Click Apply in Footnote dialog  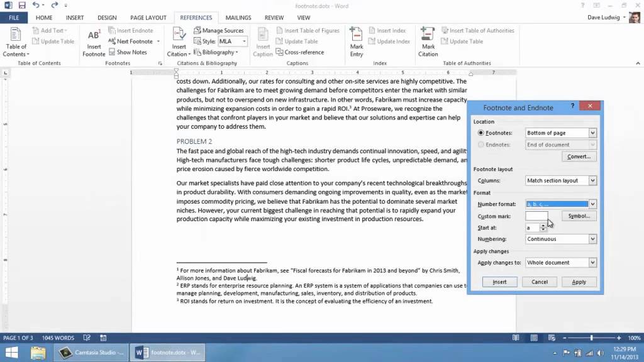pos(579,282)
